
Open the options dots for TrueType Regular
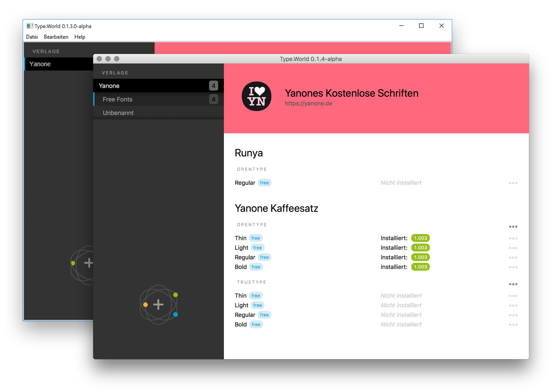click(x=513, y=315)
